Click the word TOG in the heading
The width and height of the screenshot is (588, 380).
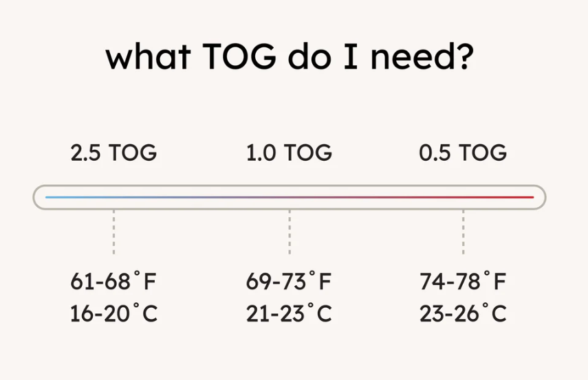click(239, 56)
